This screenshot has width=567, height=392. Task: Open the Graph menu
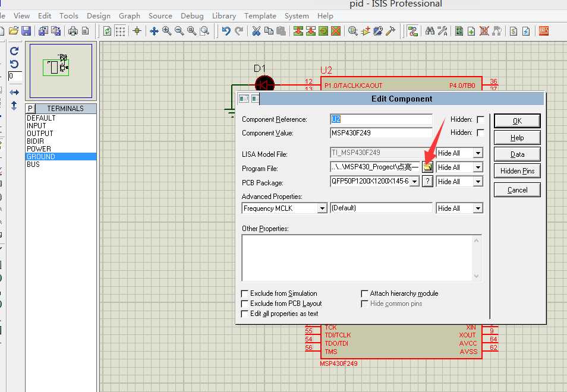pos(130,16)
